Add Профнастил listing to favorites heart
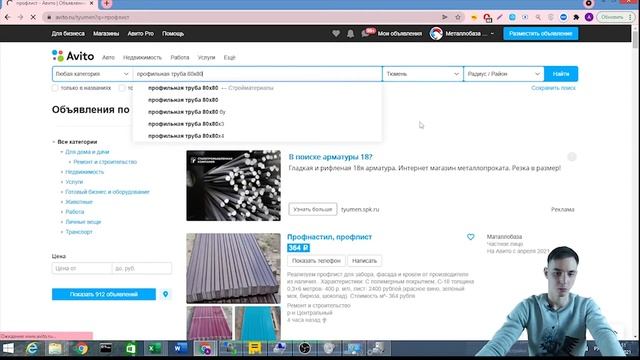 pos(471,237)
